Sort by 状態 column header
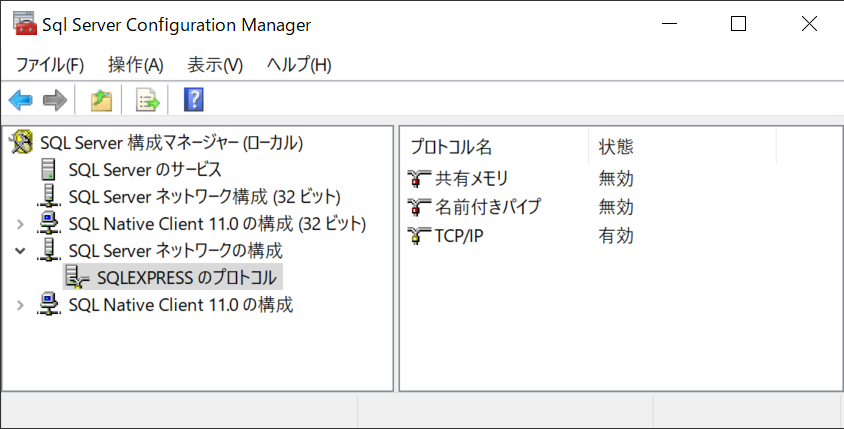The height and width of the screenshot is (429, 844). 616,147
